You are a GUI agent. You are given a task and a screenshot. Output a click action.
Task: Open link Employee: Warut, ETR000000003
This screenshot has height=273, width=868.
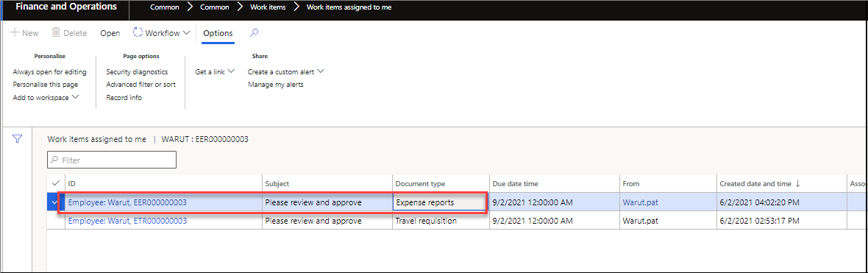[127, 221]
